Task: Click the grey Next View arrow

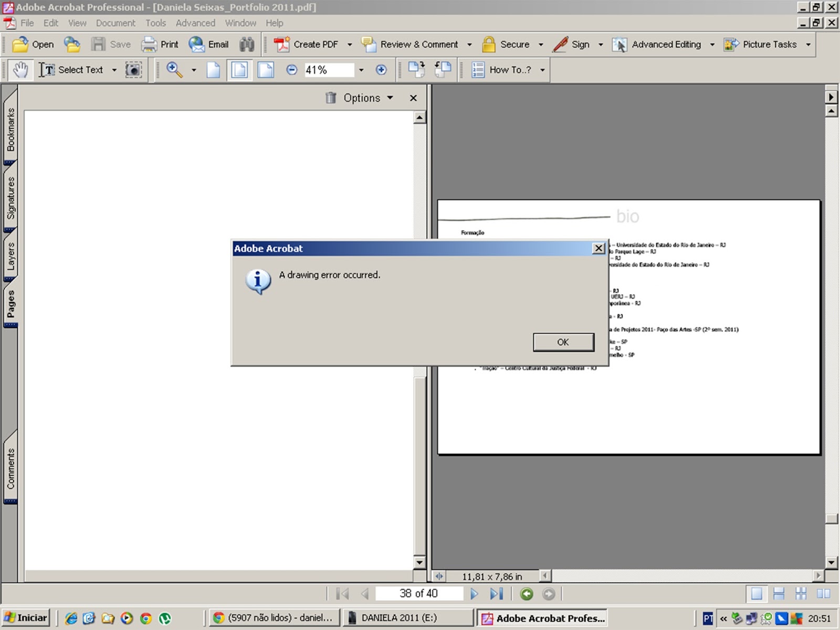Action: (549, 594)
